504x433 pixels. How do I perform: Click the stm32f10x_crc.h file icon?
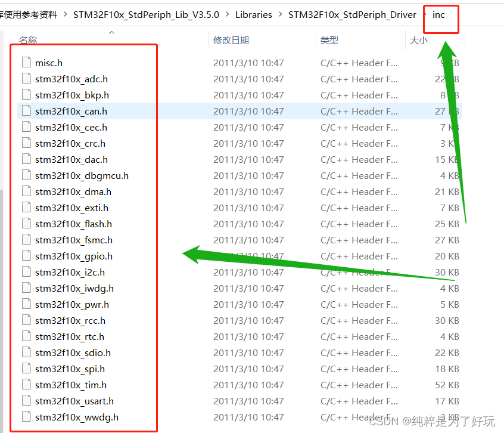26,143
